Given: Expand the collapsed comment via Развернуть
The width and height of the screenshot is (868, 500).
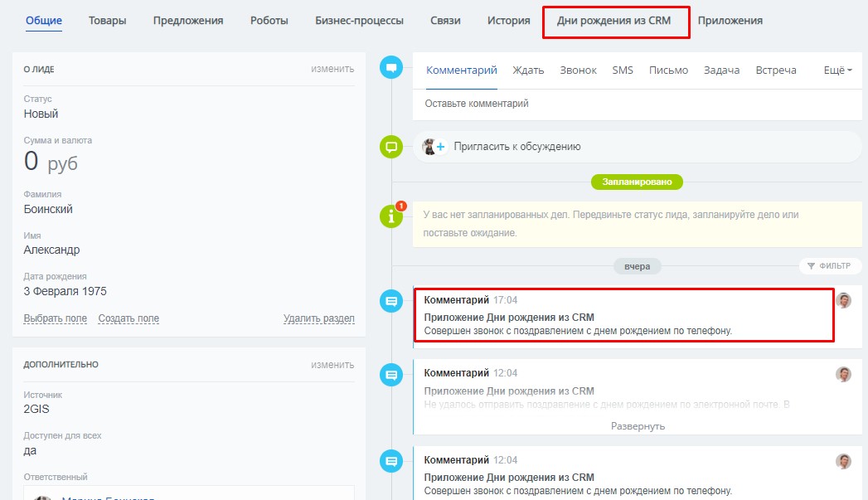Looking at the screenshot, I should pyautogui.click(x=638, y=426).
